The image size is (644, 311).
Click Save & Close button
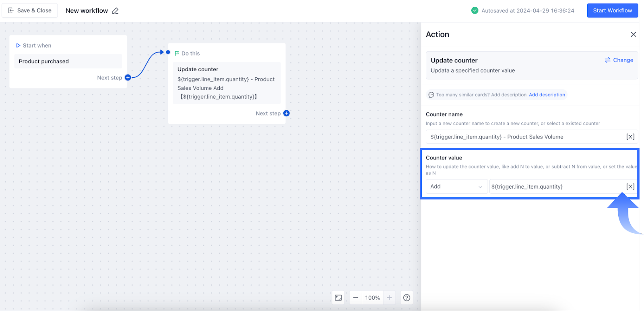point(30,10)
